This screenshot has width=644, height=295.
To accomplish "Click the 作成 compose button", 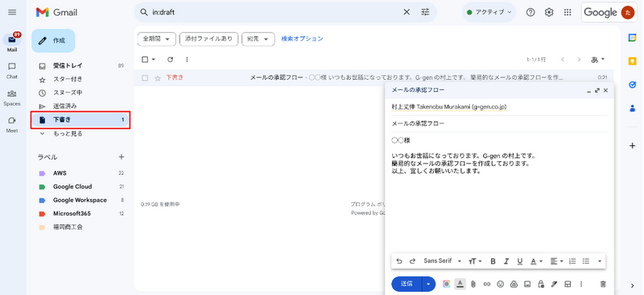I will click(x=53, y=41).
